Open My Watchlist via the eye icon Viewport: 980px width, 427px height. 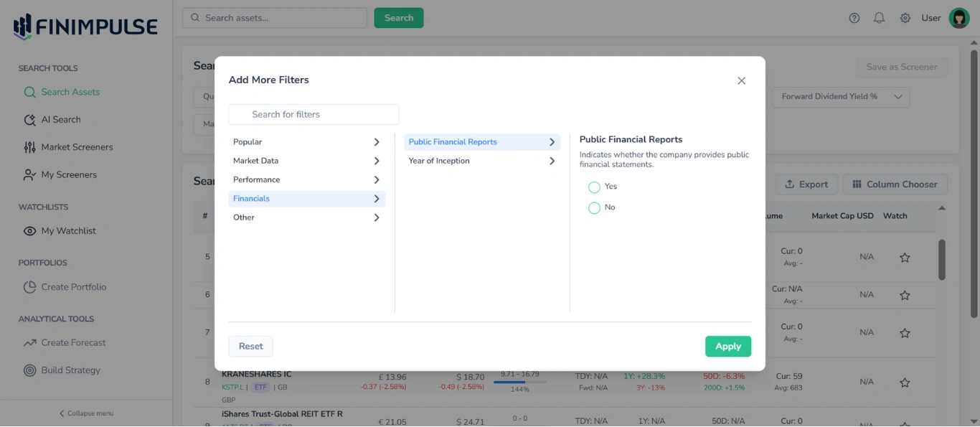[29, 230]
